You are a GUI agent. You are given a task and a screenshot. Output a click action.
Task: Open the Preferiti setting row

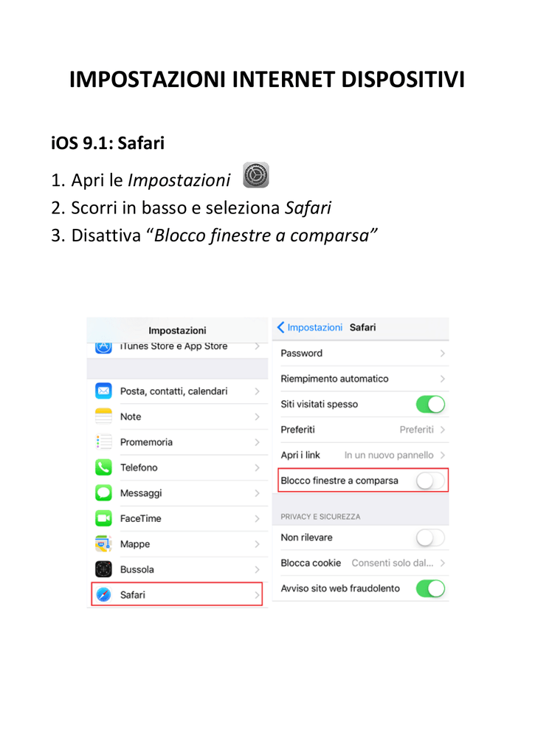[x=361, y=430]
